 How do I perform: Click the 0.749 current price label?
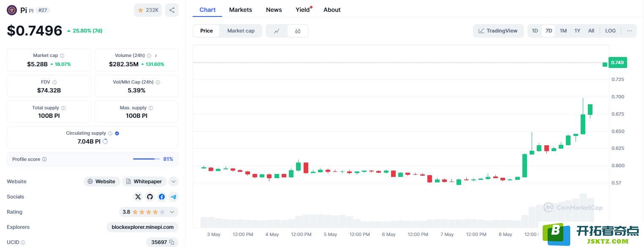(617, 62)
